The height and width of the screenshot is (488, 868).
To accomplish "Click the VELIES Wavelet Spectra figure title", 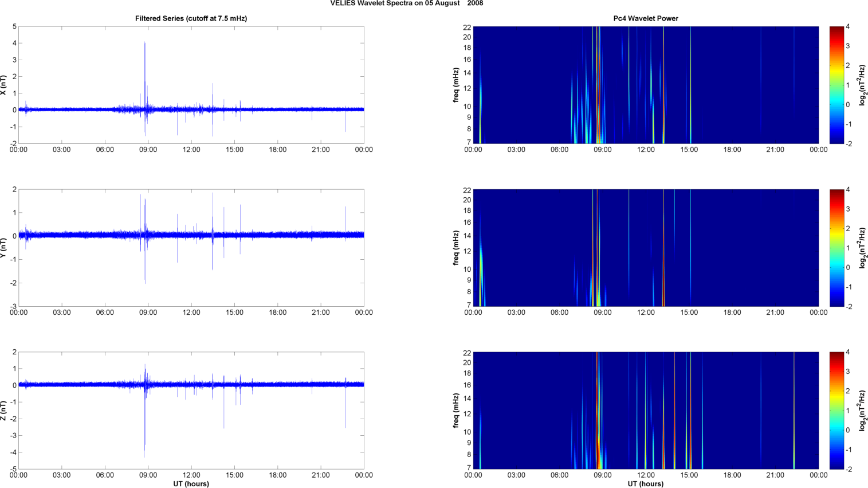I will coord(406,3).
